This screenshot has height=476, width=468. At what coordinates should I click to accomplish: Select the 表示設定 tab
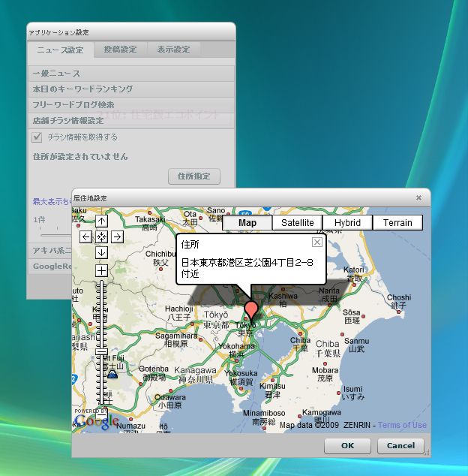(173, 50)
